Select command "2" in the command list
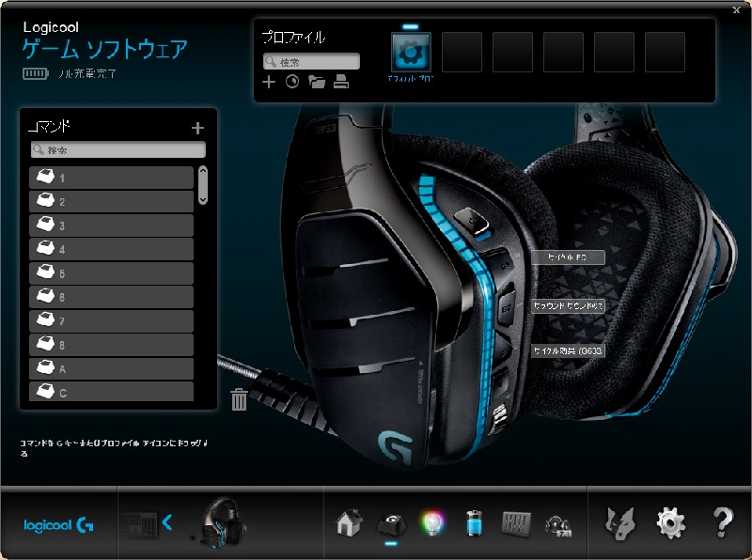Image resolution: width=752 pixels, height=560 pixels. click(x=111, y=201)
